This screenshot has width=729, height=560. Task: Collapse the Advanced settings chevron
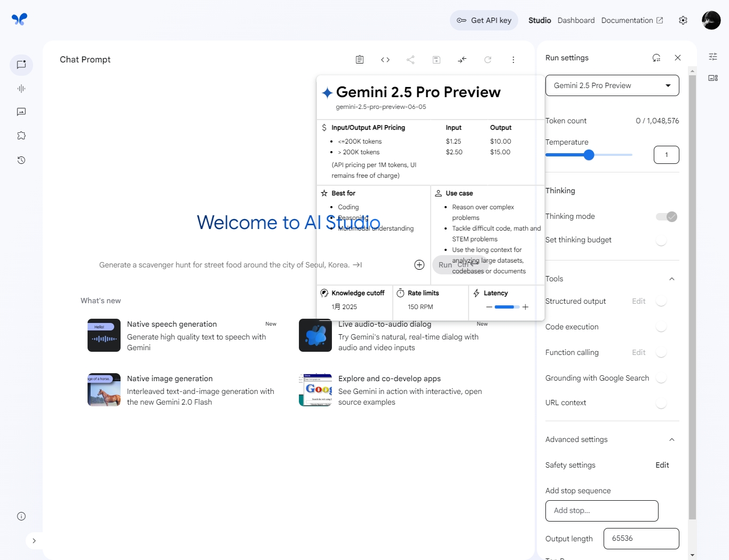point(672,439)
